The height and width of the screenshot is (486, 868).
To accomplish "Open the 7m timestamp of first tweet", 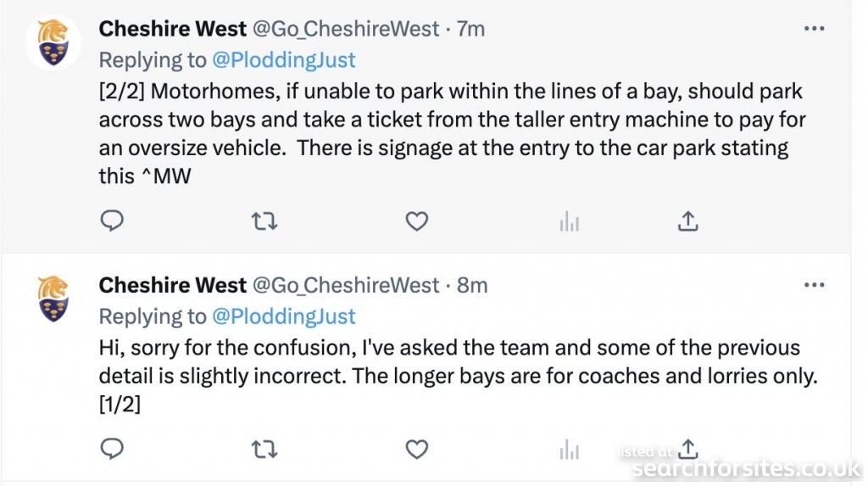I will (x=470, y=29).
